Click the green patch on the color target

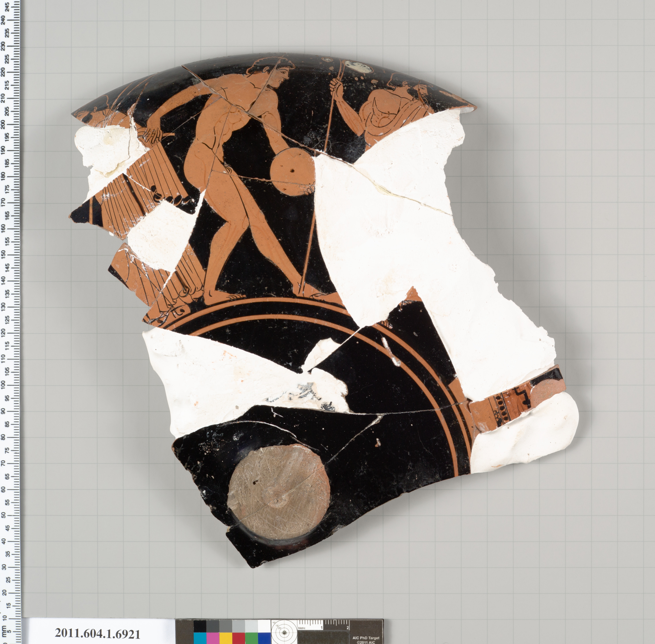(252, 638)
